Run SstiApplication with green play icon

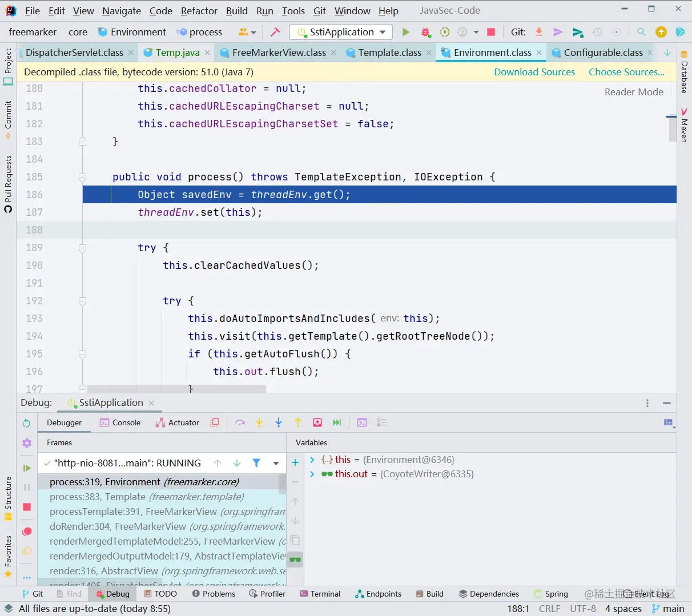coord(405,32)
